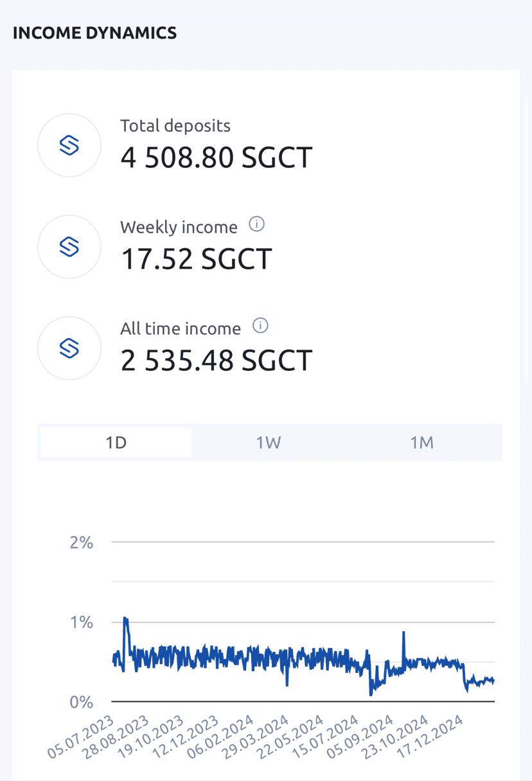Click the 2% y-axis label
The height and width of the screenshot is (781, 532).
(x=81, y=543)
